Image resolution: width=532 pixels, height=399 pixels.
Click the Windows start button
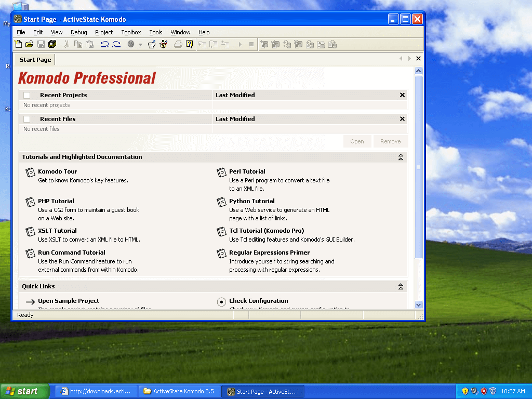tap(24, 391)
